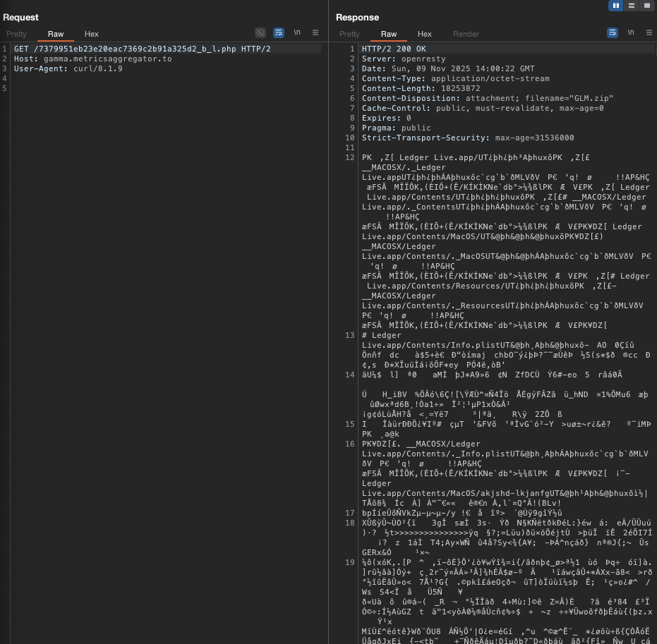Screen dimensions: 657x644
Task: Toggle word wrap in the Request panel
Action: click(279, 32)
